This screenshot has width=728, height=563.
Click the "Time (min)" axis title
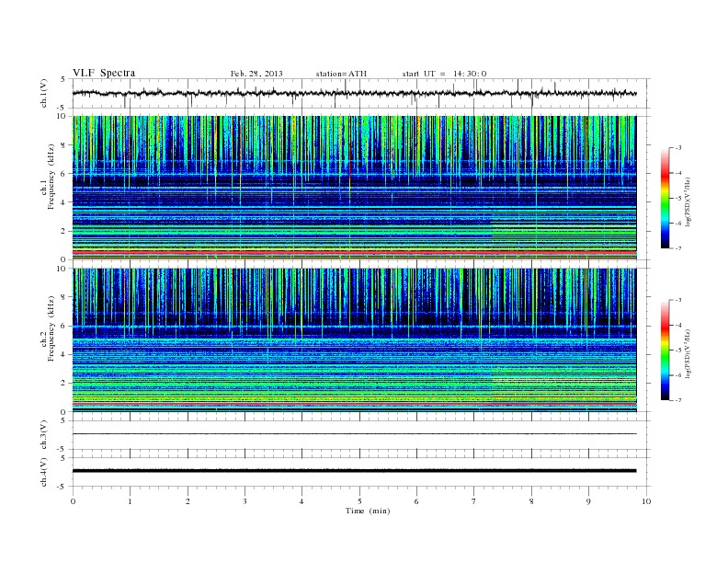pyautogui.click(x=368, y=511)
